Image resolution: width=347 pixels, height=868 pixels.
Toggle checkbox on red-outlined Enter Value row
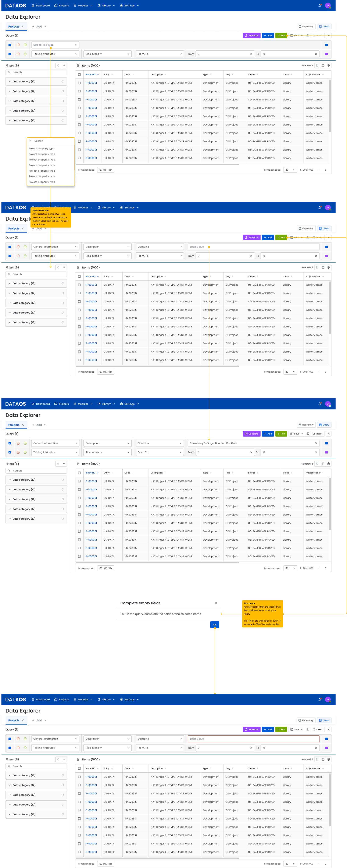pos(10,739)
